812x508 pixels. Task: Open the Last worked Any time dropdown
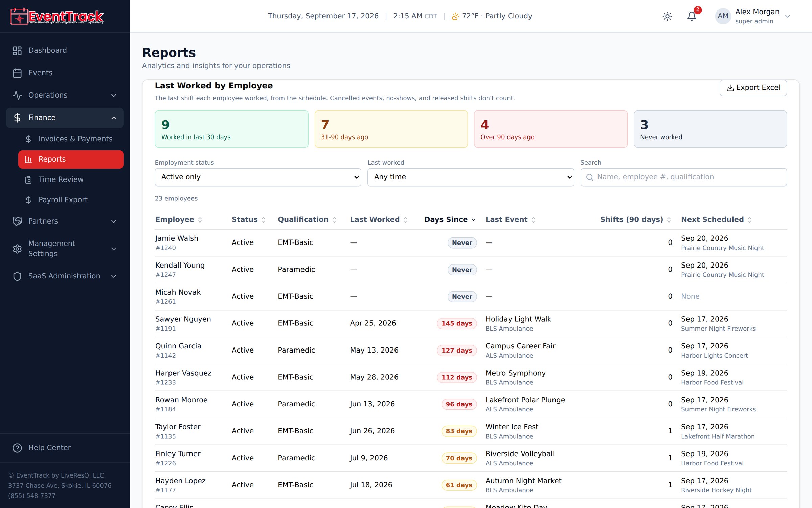(x=471, y=177)
